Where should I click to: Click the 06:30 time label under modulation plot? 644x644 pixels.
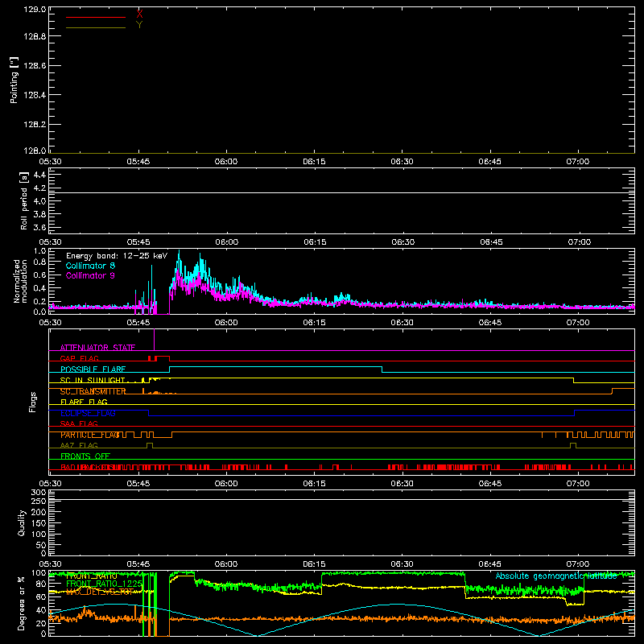coord(402,323)
